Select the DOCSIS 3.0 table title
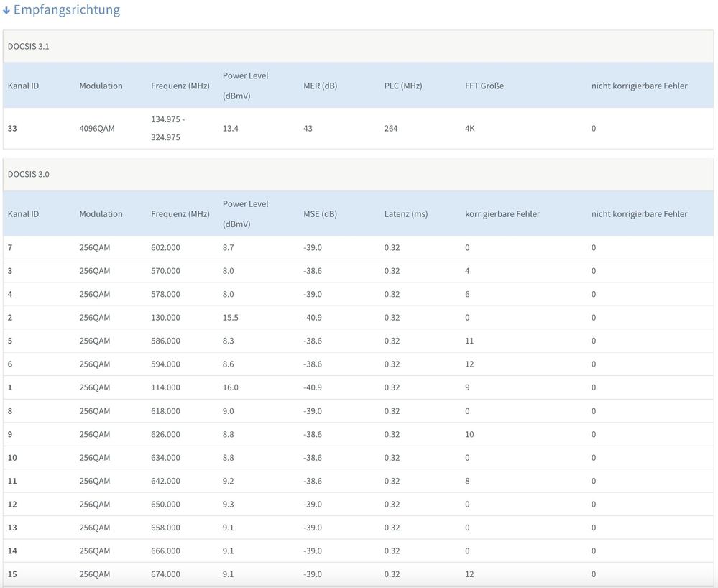The height and width of the screenshot is (588, 718). 28,174
